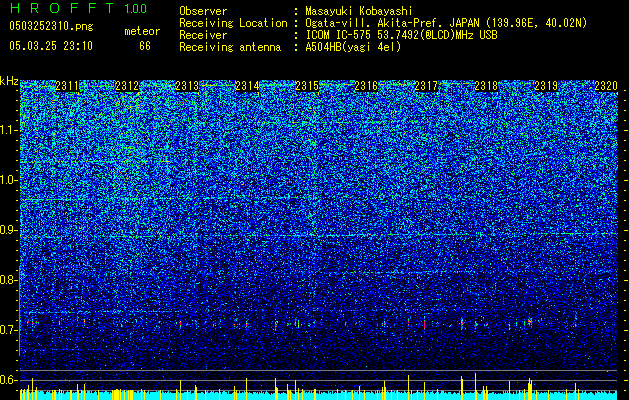Click the 2315 time marker
Image resolution: width=629 pixels, height=400 pixels.
point(307,86)
